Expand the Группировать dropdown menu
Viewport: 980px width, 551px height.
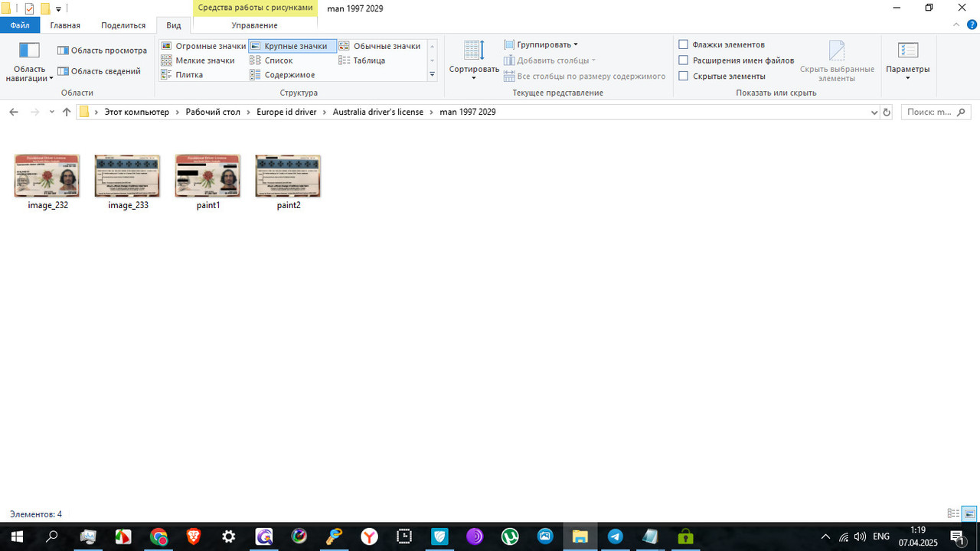541,45
